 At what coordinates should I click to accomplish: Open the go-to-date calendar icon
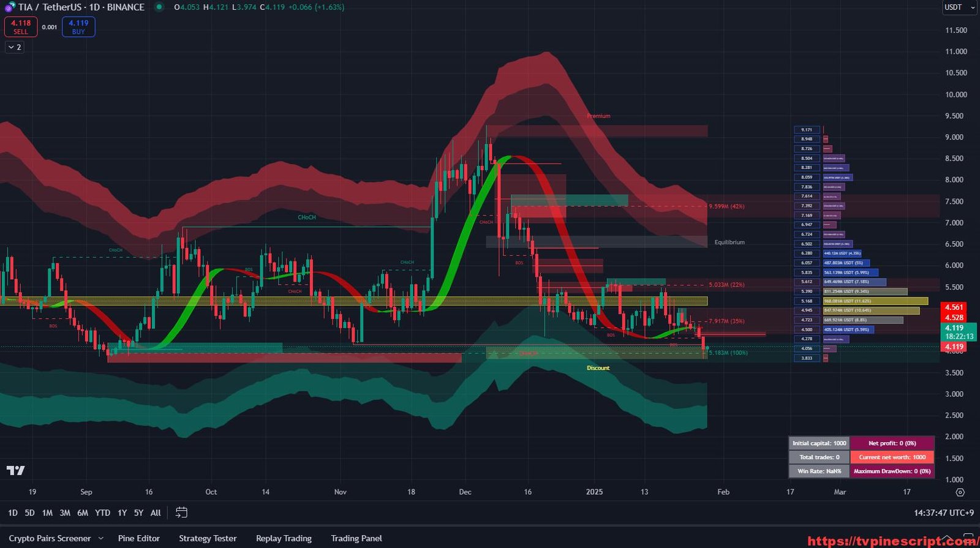coord(181,512)
